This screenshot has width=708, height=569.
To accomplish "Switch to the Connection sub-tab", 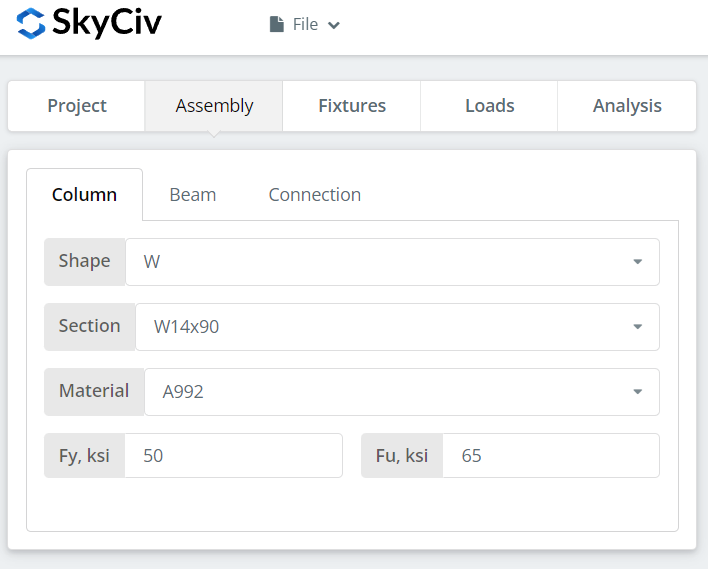I will pos(314,195).
